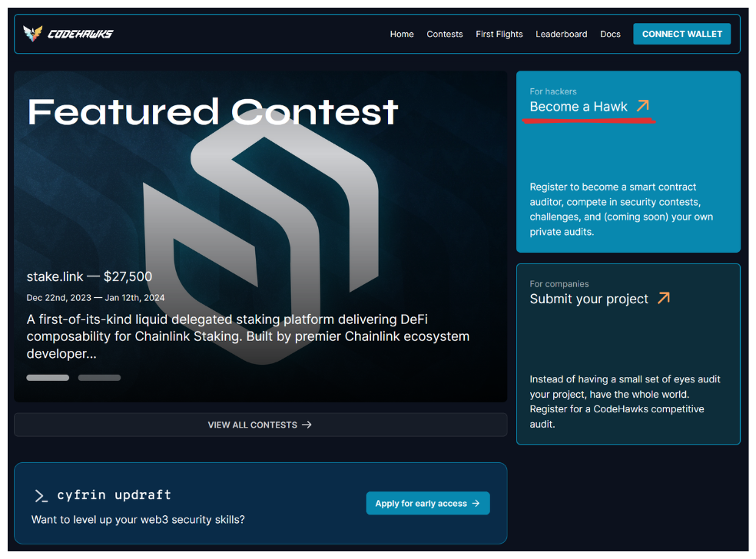Open the Home menu item
The width and height of the screenshot is (756, 559).
[x=402, y=34]
